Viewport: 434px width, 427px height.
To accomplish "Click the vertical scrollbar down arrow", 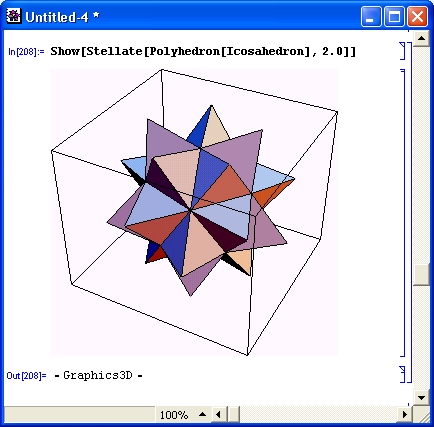I will point(421,398).
